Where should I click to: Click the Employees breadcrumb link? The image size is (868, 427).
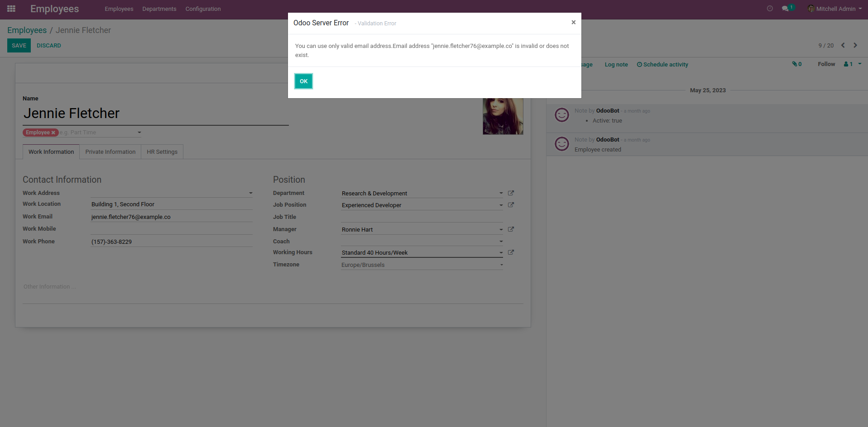(x=27, y=30)
